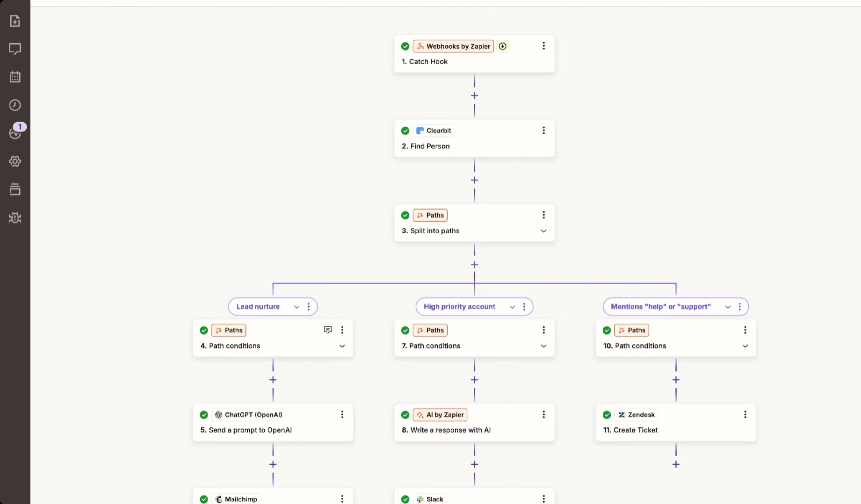This screenshot has height=504, width=861.
Task: Select the 1. Catch Hook step text
Action: [x=425, y=62]
